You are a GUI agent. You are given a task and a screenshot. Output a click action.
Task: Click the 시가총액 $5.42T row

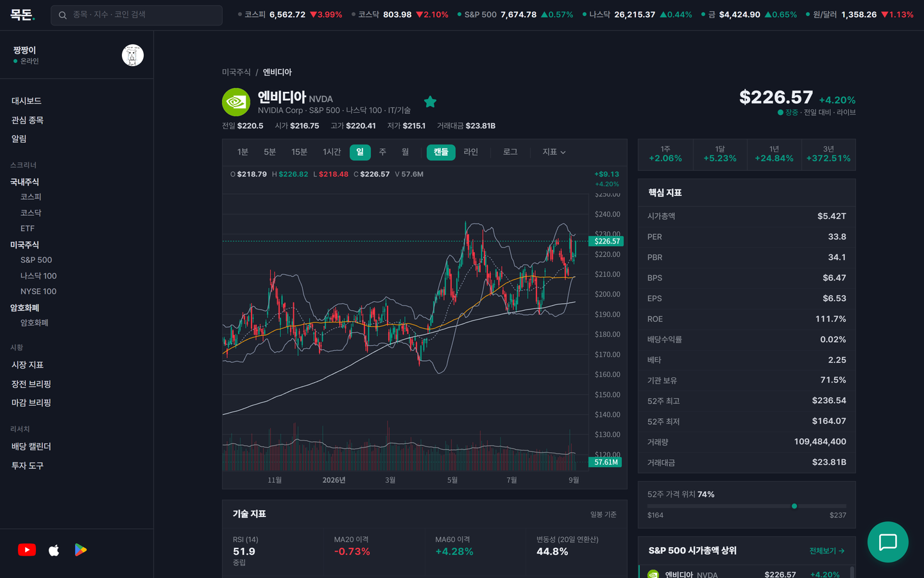click(747, 216)
